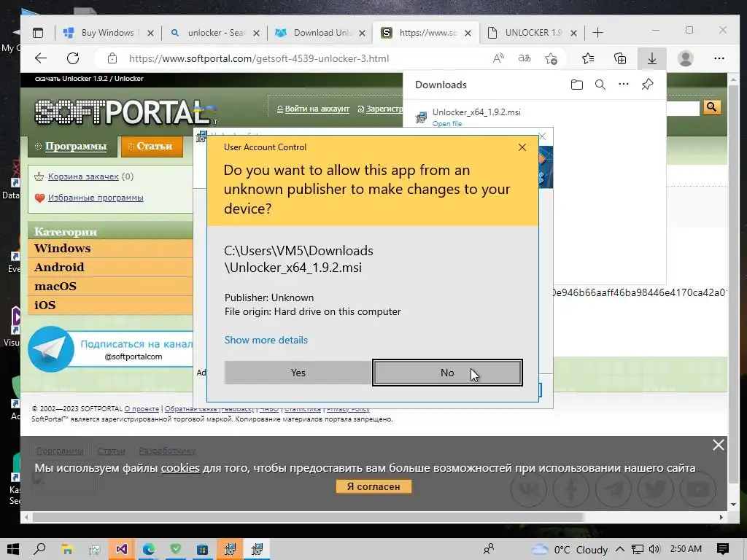Open the Программы section tab
The height and width of the screenshot is (560, 747).
(x=72, y=146)
